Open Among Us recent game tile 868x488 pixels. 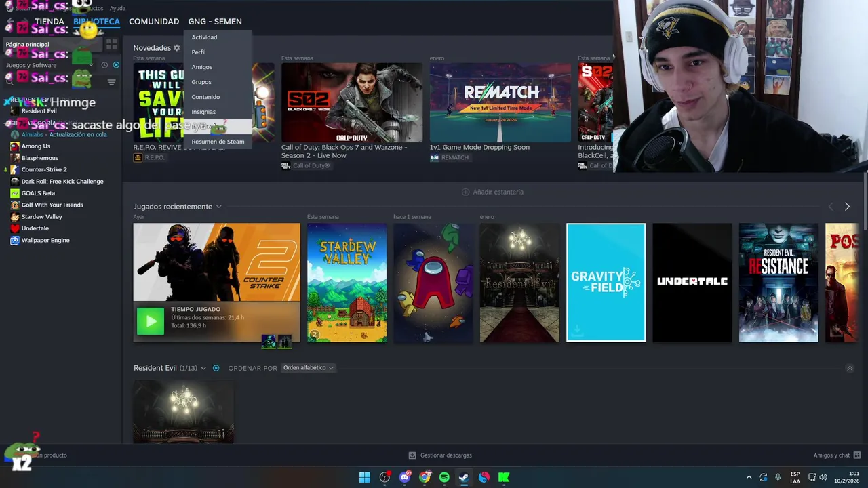click(x=433, y=283)
